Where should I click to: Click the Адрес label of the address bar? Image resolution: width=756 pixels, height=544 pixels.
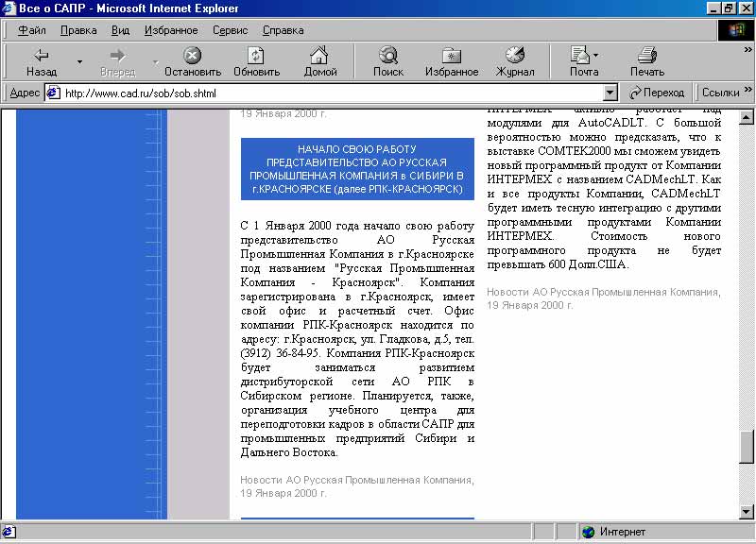click(x=25, y=93)
